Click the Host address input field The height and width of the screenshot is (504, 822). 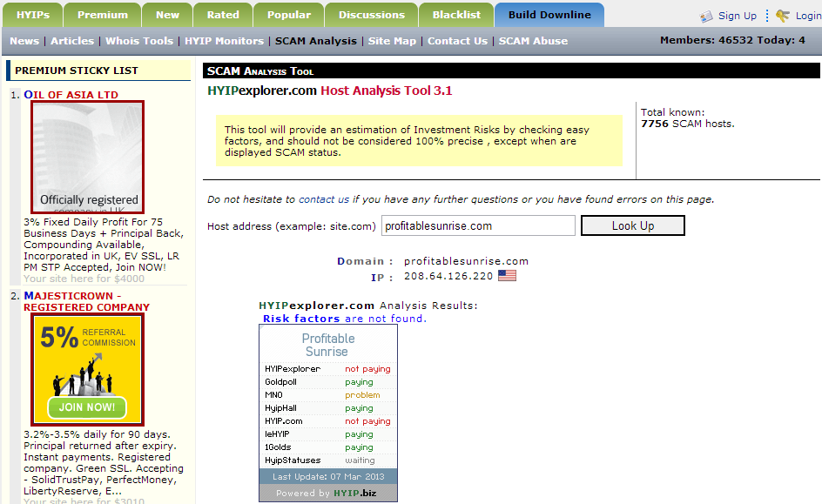[478, 225]
